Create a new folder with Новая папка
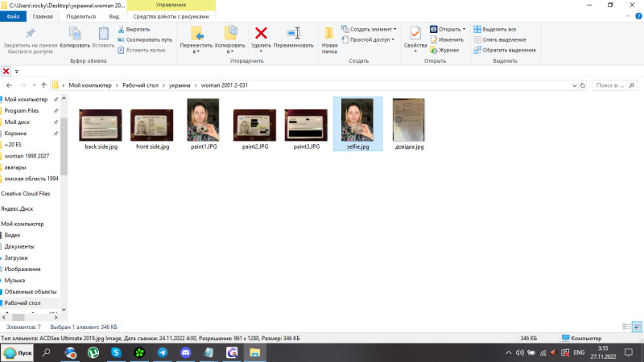This screenshot has width=644, height=362. pos(329,38)
